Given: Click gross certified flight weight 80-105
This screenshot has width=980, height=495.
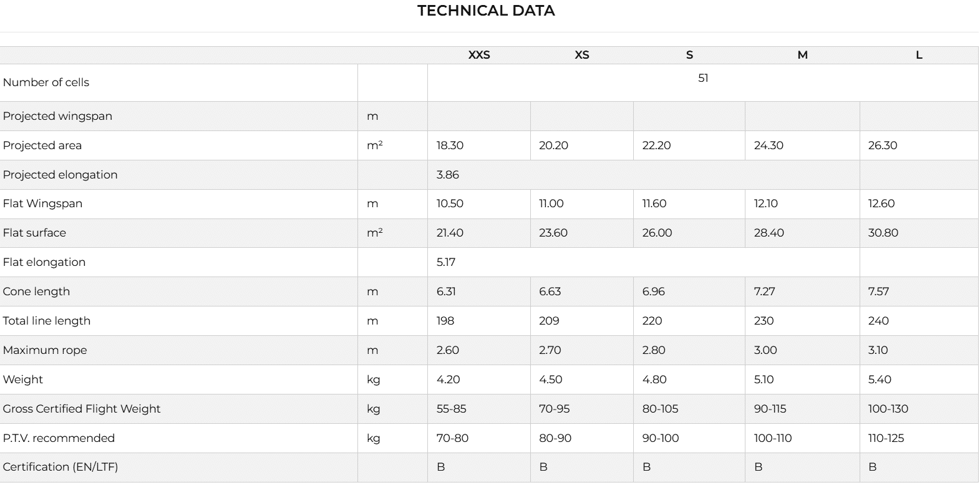Looking at the screenshot, I should tap(661, 409).
